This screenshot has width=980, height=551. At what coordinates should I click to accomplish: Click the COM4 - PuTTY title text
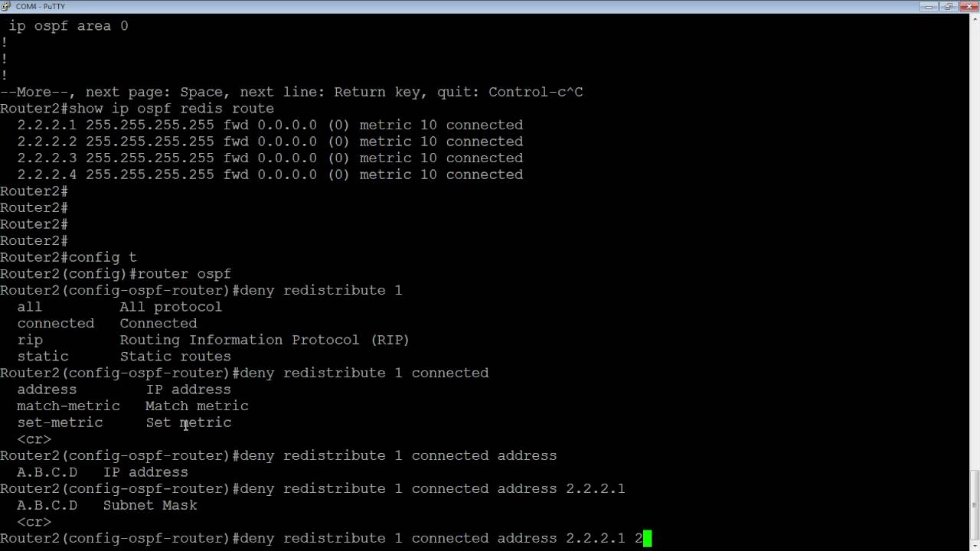(x=40, y=6)
